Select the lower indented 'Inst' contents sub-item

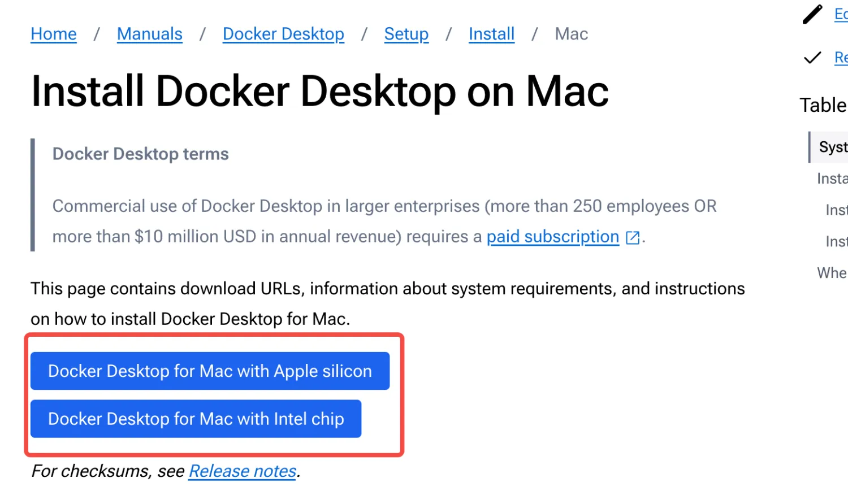[837, 242]
